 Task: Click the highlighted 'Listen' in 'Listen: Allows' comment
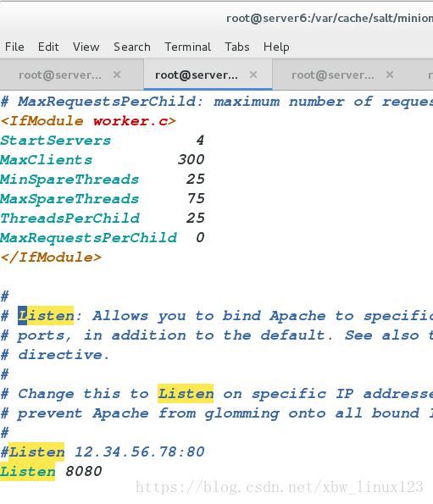[46, 316]
